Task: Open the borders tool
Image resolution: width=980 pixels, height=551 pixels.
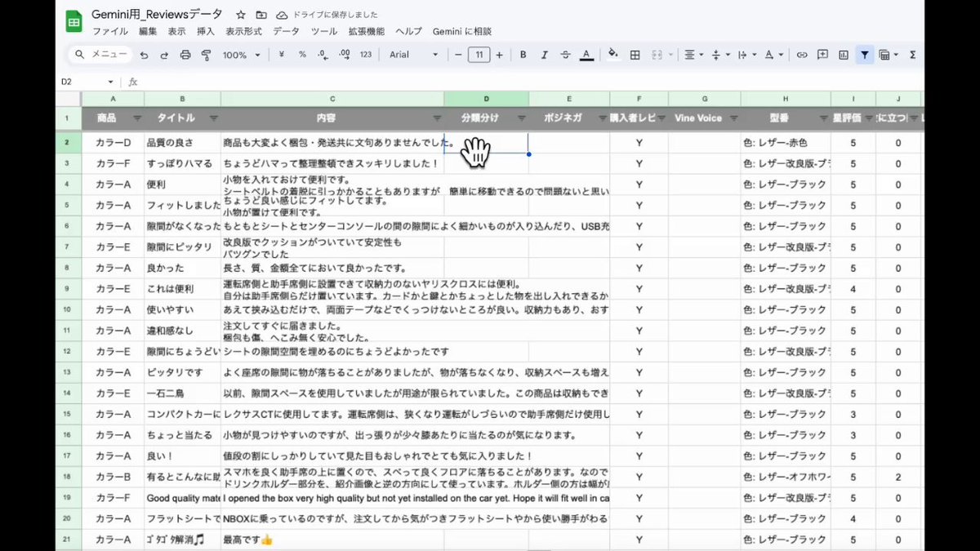Action: 635,55
